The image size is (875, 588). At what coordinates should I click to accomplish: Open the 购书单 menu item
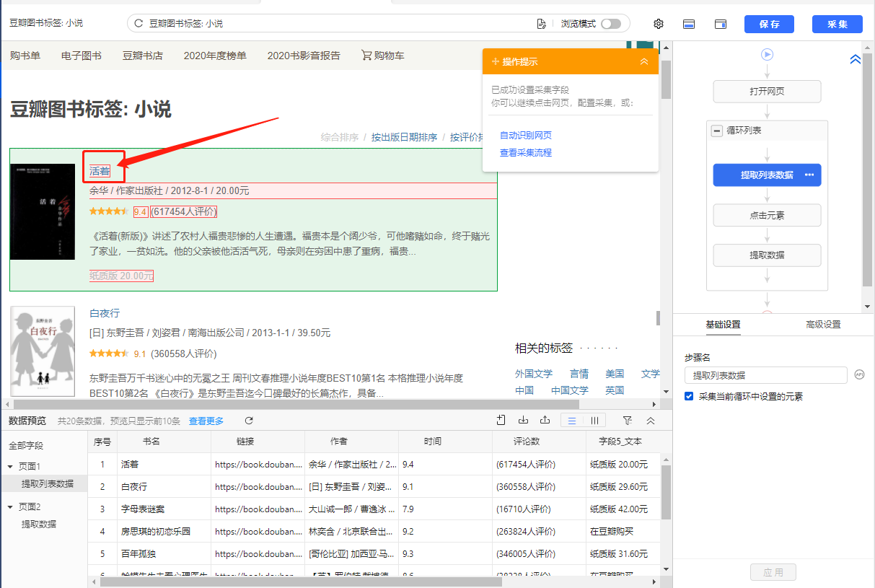pyautogui.click(x=25, y=56)
